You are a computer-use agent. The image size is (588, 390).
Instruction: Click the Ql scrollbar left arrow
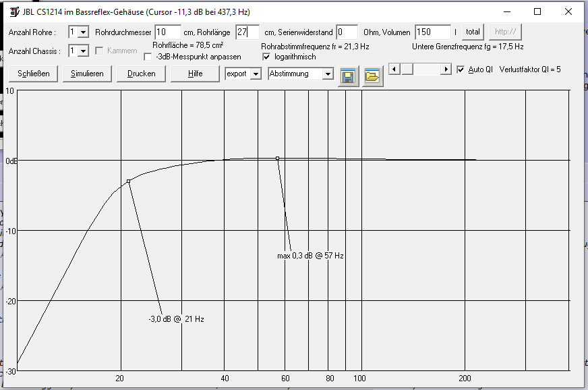394,69
